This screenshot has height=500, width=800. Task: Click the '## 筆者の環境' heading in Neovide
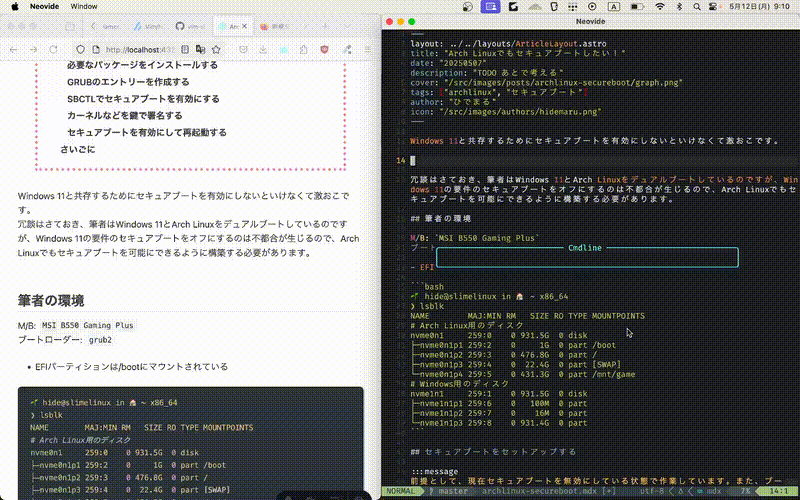(x=441, y=218)
